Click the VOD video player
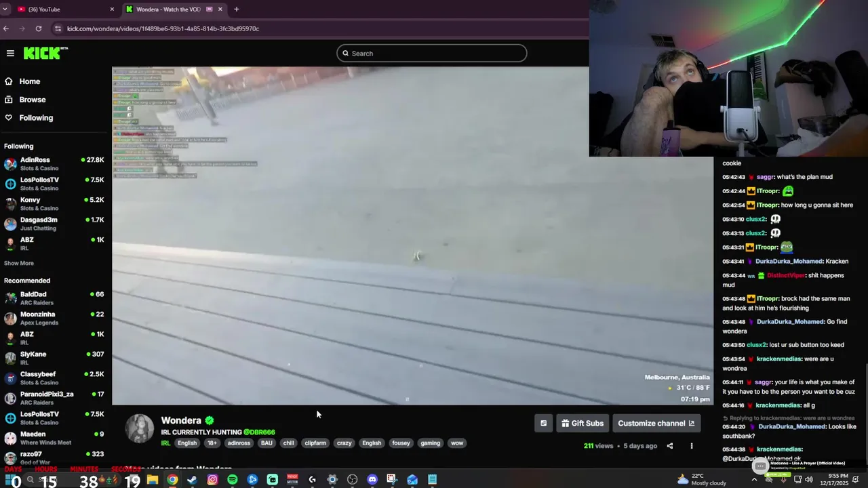The image size is (868, 488). point(412,236)
